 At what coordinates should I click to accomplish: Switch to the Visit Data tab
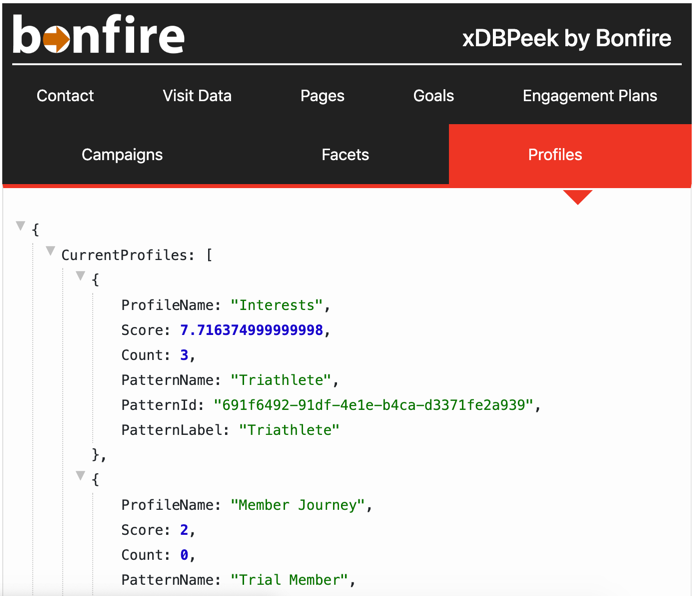pos(197,95)
